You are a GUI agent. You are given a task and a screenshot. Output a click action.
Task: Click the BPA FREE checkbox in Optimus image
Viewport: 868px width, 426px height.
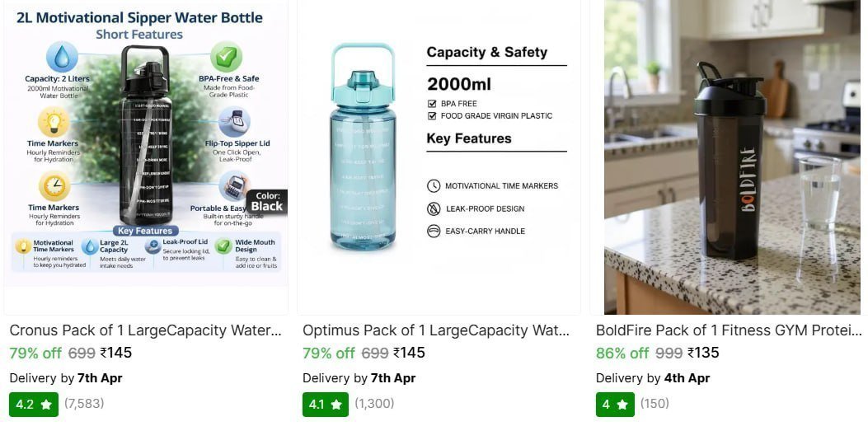(432, 104)
